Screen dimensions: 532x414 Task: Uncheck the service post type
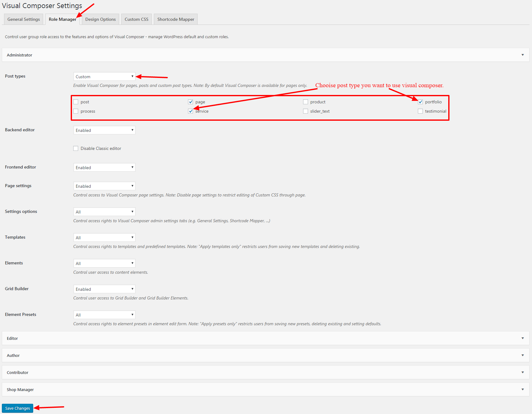point(190,111)
